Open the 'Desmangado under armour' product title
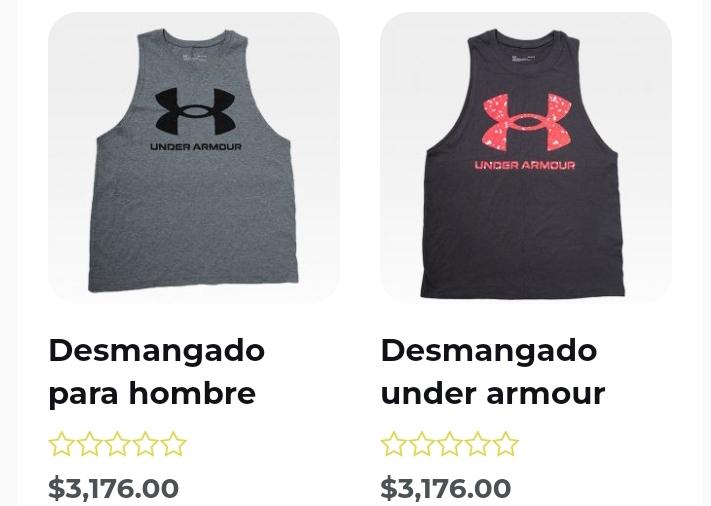The image size is (711, 506). click(x=493, y=371)
